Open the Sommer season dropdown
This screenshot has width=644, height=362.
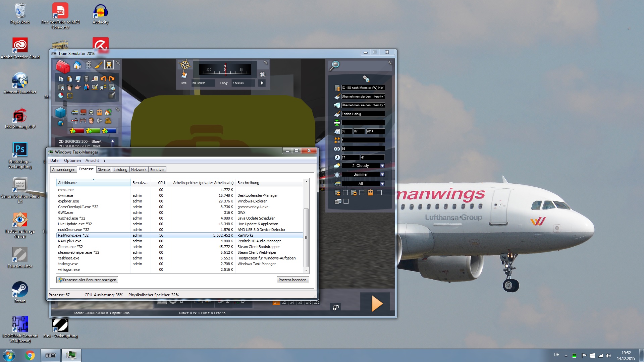pyautogui.click(x=382, y=174)
